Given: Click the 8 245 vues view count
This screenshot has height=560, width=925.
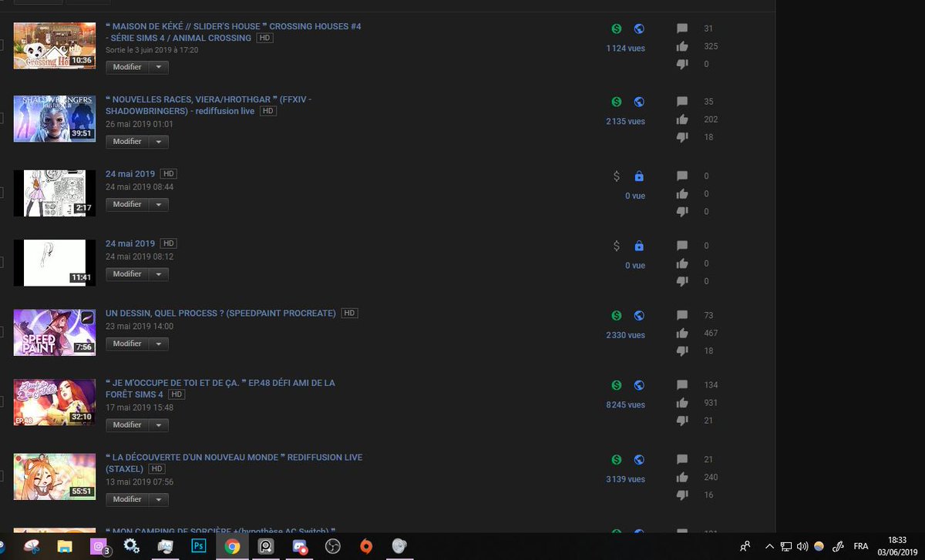Looking at the screenshot, I should (625, 404).
